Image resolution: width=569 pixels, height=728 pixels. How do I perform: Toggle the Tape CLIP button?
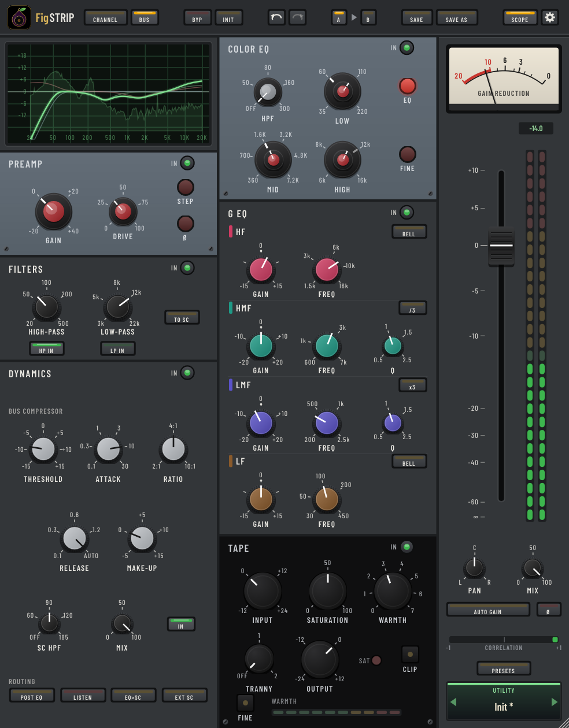click(x=410, y=654)
